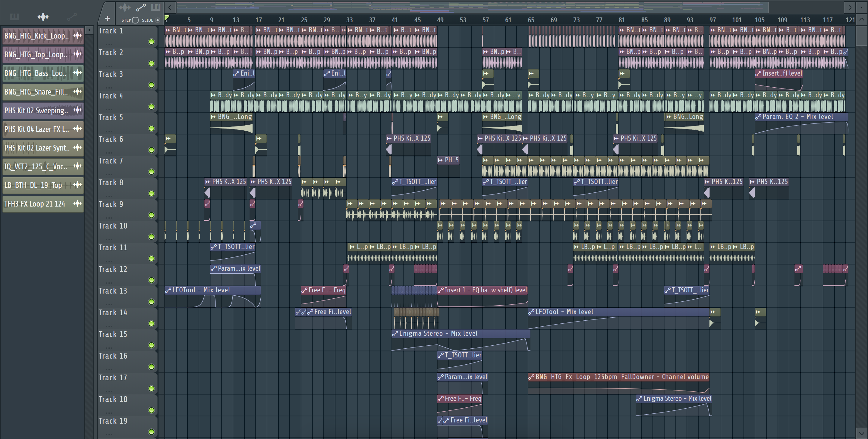Click the waveform icon on LB_BTH_DL_19_Top
Viewport: 868px width, 439px height.
[77, 185]
